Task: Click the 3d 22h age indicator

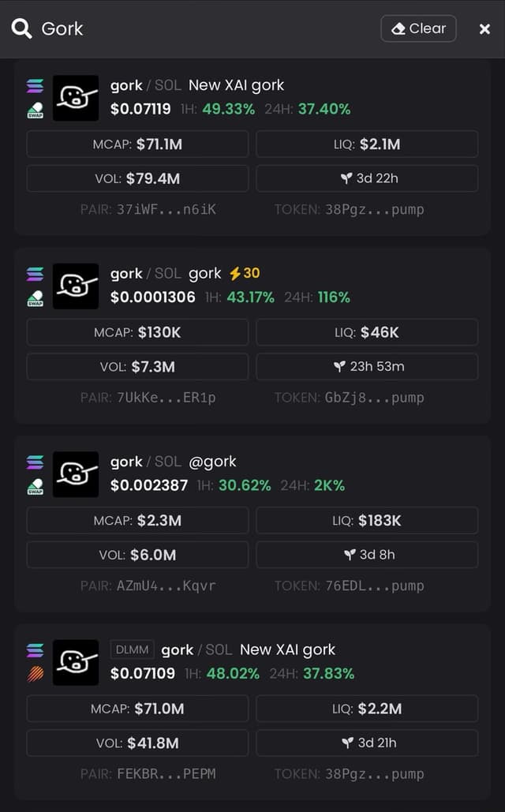Action: point(367,178)
